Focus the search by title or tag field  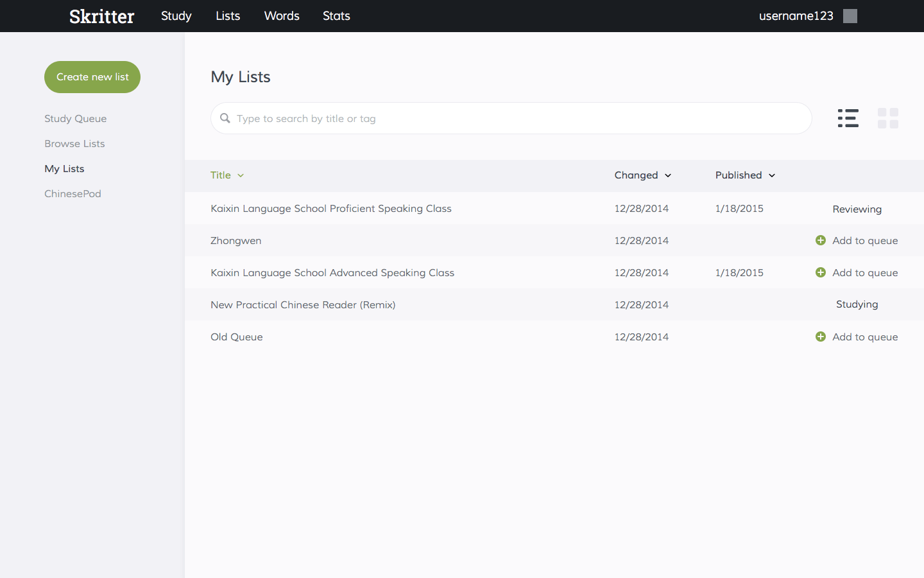coord(511,118)
